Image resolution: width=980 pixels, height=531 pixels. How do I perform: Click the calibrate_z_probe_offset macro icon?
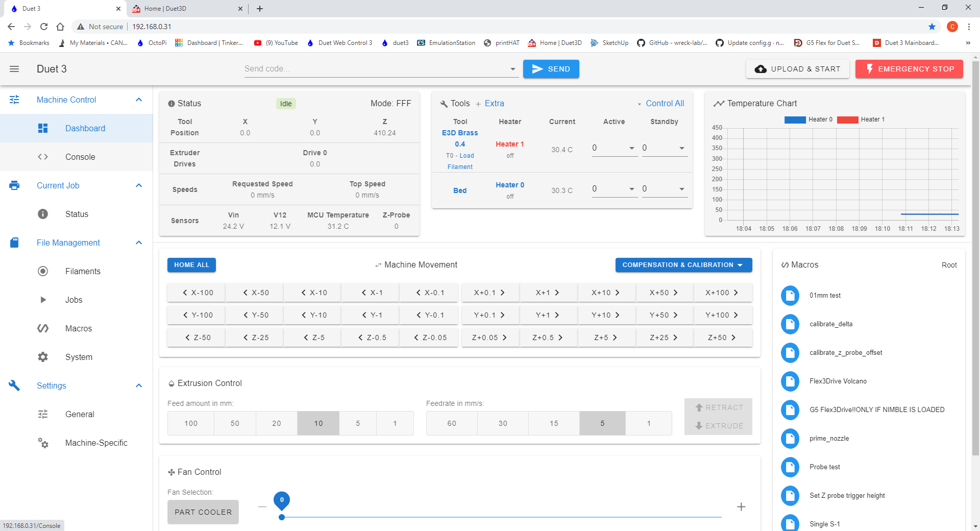(790, 352)
